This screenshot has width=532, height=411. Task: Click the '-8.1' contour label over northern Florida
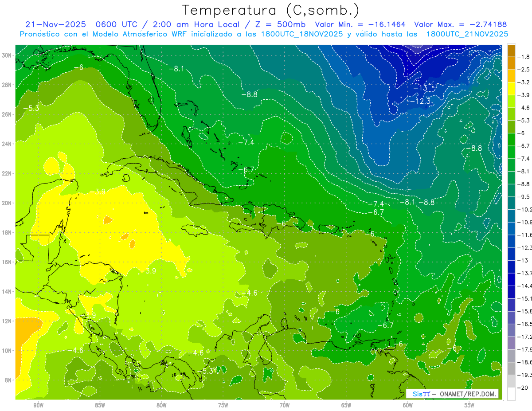pyautogui.click(x=176, y=68)
